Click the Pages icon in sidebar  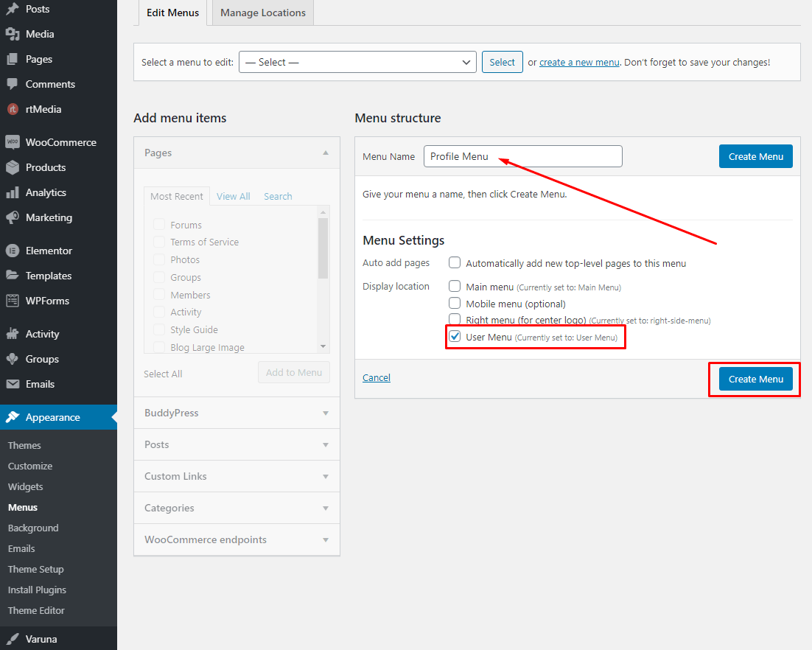tap(13, 59)
